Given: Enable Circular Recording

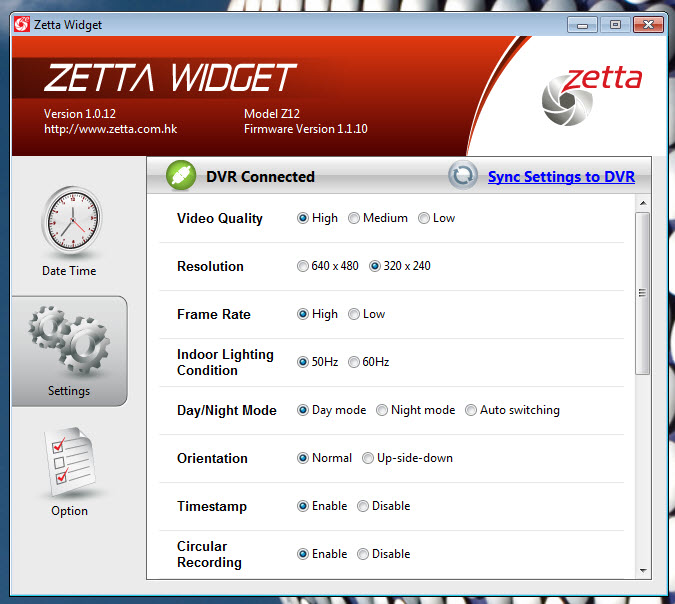Looking at the screenshot, I should (x=303, y=554).
